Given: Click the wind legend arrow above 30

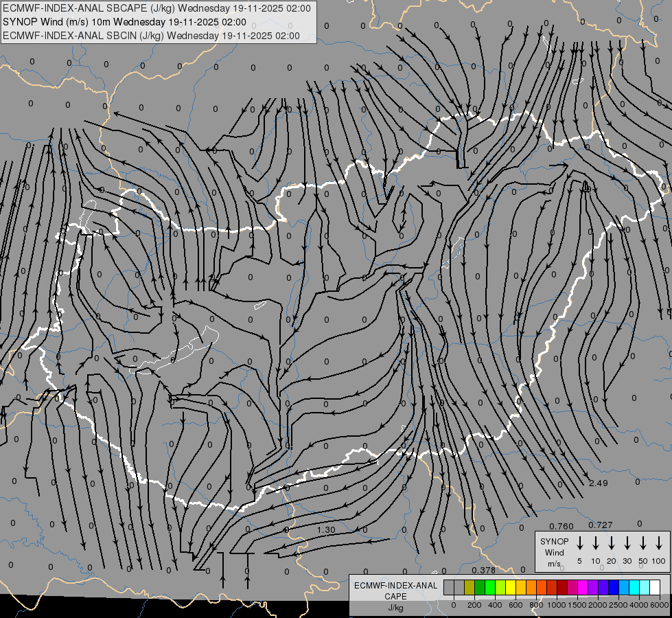Looking at the screenshot, I should click(x=627, y=542).
